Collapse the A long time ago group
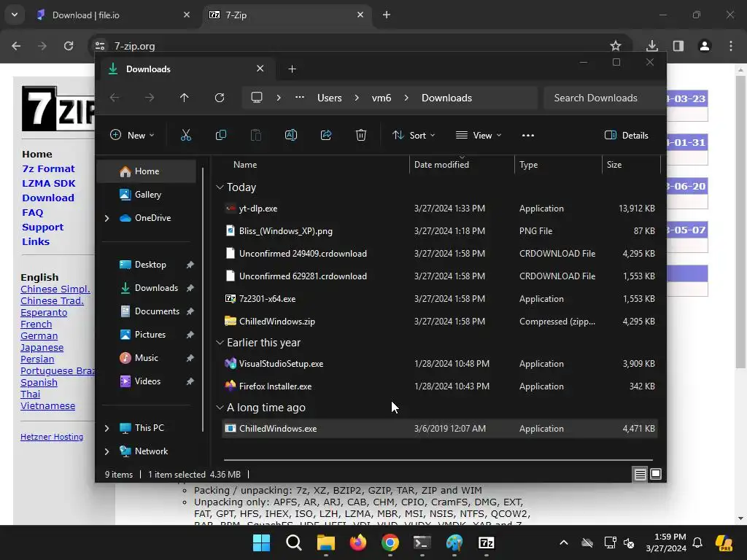Image resolution: width=747 pixels, height=560 pixels. pos(220,408)
